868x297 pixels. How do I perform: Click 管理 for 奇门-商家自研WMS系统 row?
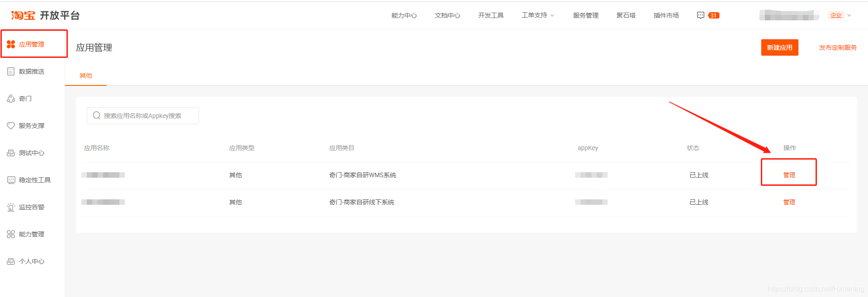789,175
